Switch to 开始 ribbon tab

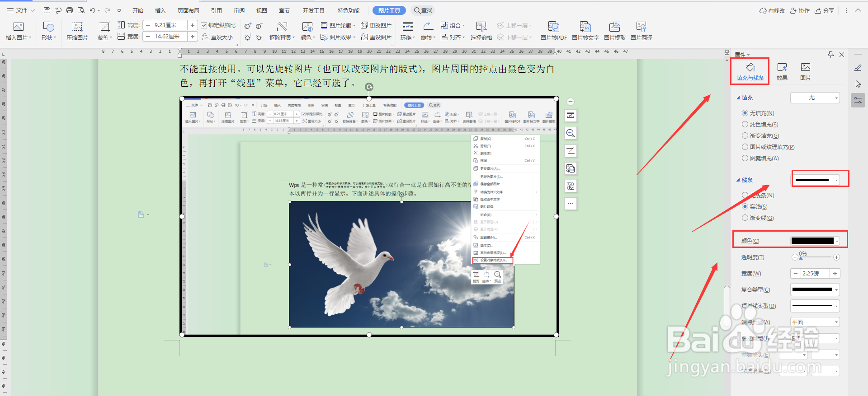pos(138,10)
